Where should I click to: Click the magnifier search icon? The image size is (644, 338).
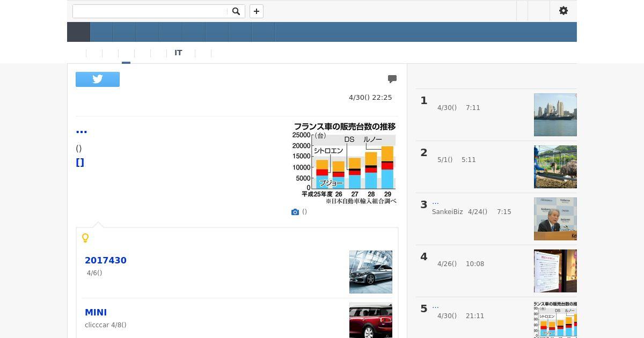pyautogui.click(x=236, y=11)
